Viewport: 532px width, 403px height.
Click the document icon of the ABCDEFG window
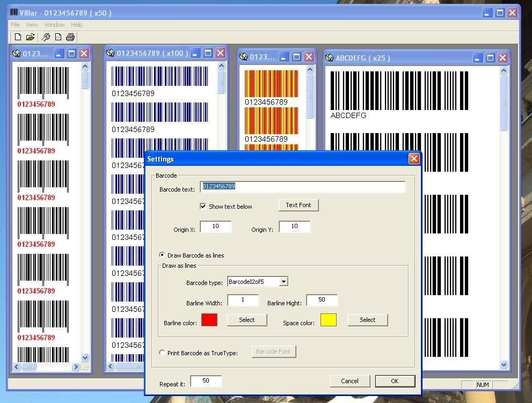[x=329, y=57]
